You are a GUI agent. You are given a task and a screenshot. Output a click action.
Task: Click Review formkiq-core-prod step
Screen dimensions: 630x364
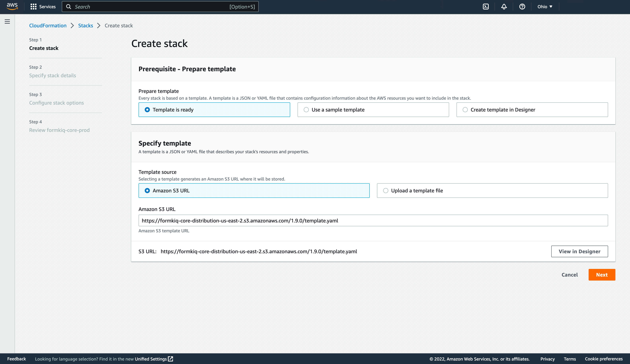tap(59, 130)
